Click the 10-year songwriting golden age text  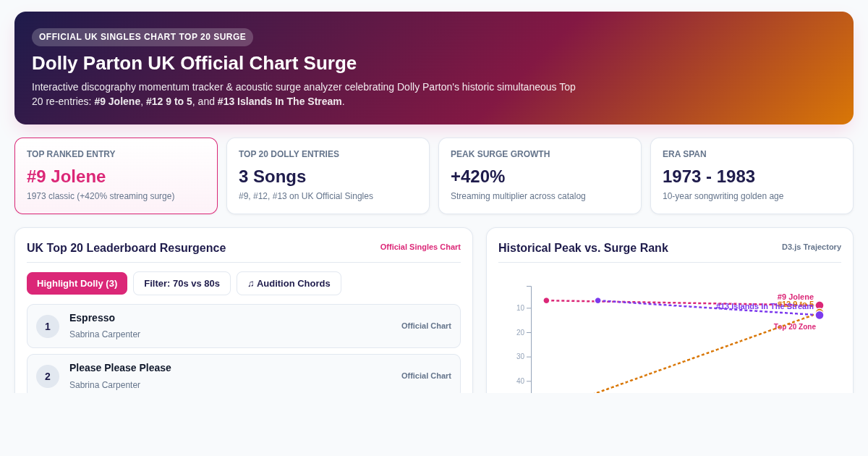pyautogui.click(x=723, y=196)
